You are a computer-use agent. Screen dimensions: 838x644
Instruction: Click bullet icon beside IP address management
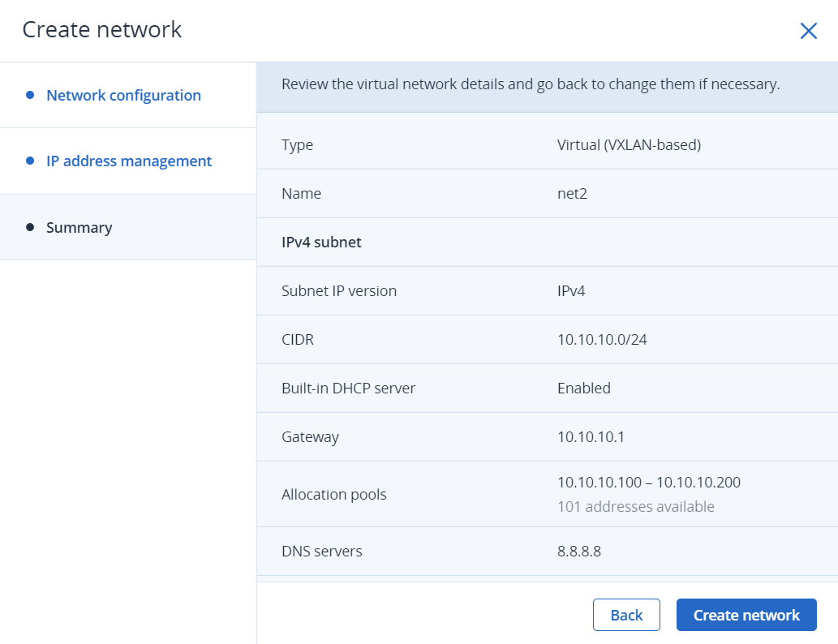coord(30,161)
